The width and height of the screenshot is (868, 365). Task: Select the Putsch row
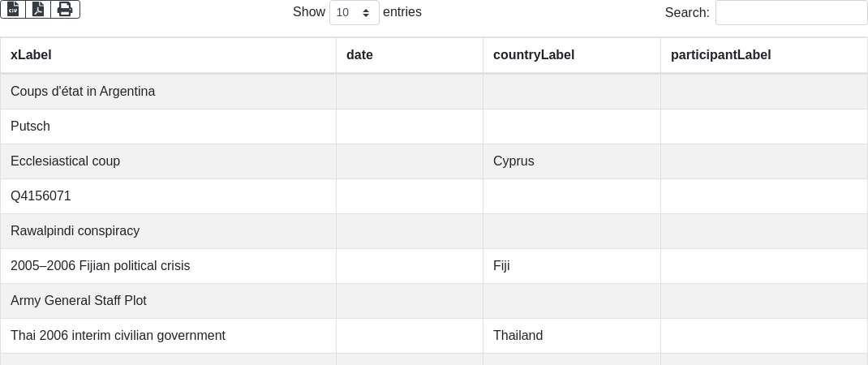[x=434, y=127]
